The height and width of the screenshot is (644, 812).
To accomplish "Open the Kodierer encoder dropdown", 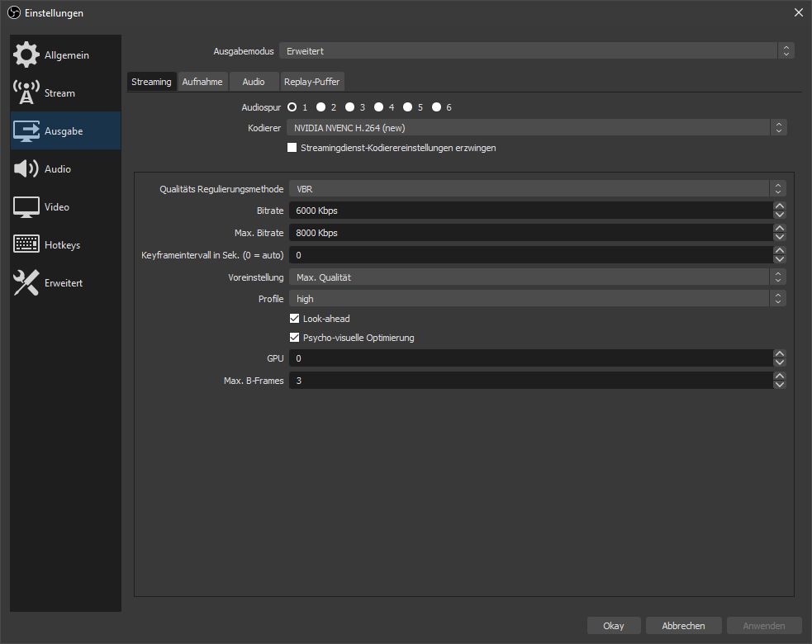I will pyautogui.click(x=536, y=128).
